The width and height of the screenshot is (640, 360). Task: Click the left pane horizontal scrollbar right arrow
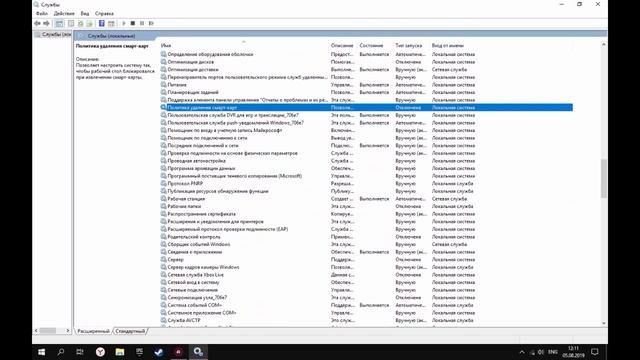pyautogui.click(x=68, y=330)
